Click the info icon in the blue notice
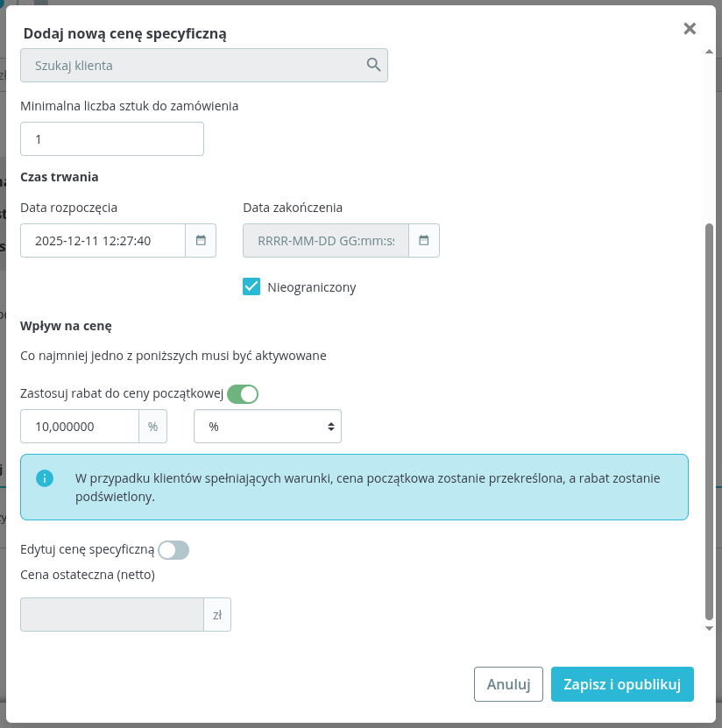Viewport: 722px width, 728px height. pyautogui.click(x=44, y=478)
